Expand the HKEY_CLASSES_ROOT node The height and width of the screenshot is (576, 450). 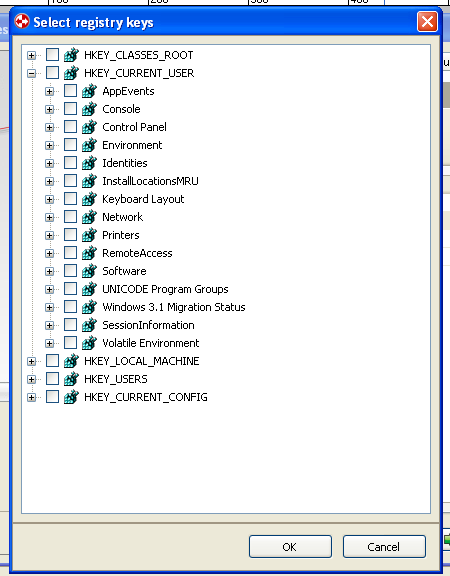pos(32,55)
